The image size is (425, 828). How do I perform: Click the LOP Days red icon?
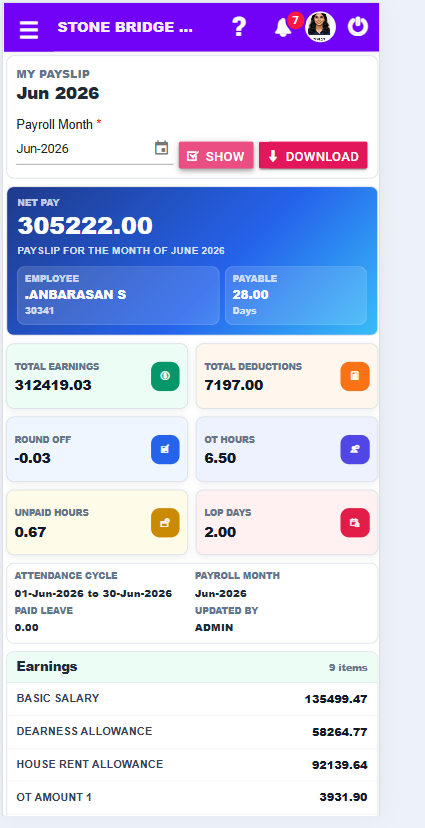(355, 523)
